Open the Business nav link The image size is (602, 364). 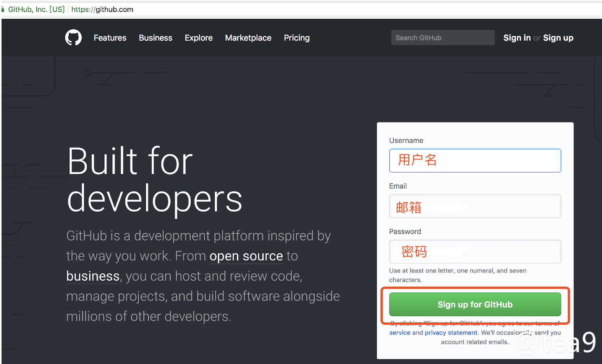pyautogui.click(x=155, y=38)
